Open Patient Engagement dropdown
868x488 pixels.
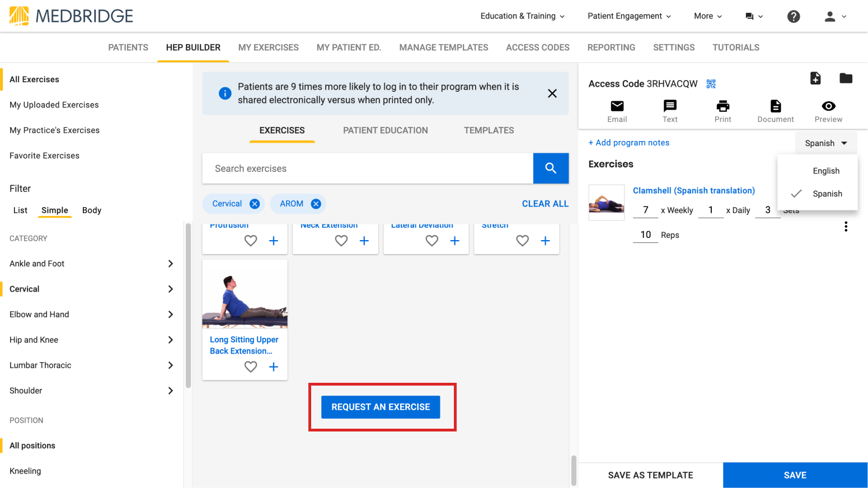[x=629, y=16]
